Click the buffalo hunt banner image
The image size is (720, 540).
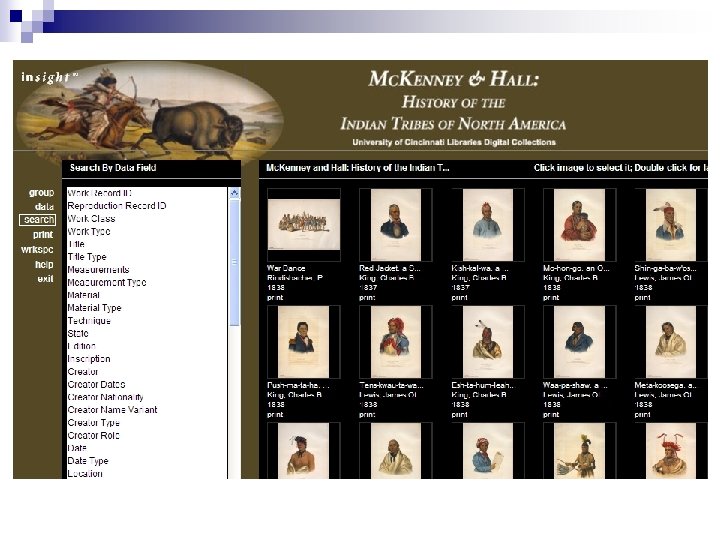pyautogui.click(x=149, y=112)
